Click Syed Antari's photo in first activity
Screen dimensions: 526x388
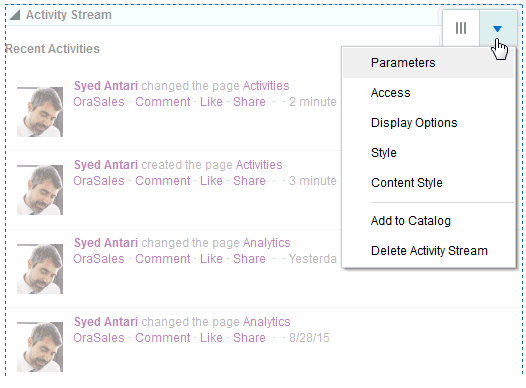pos(40,112)
